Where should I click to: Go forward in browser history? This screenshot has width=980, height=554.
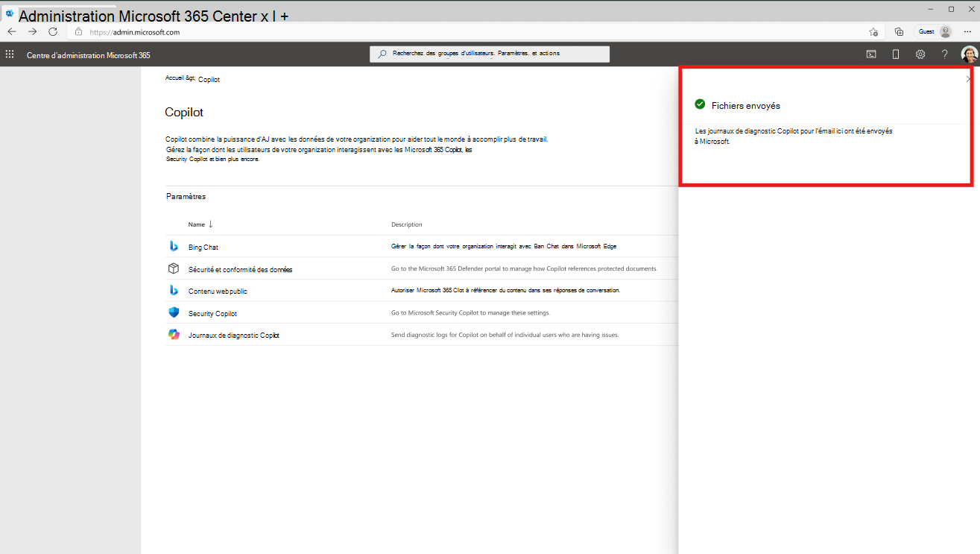pos(32,32)
